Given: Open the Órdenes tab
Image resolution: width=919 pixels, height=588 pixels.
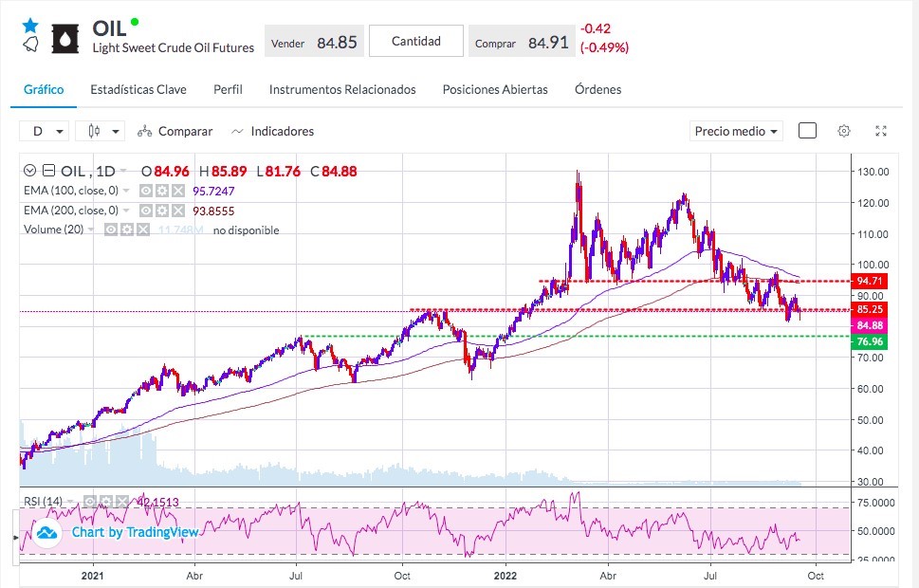Looking at the screenshot, I should pos(597,89).
